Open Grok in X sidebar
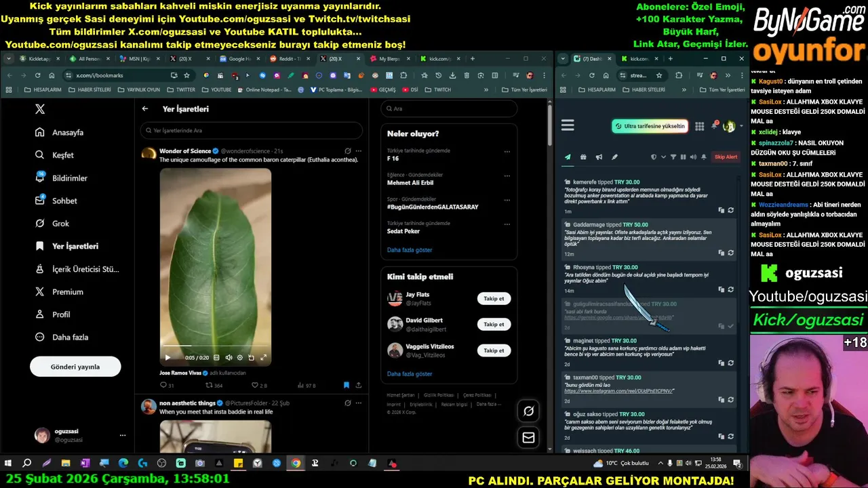 click(53, 224)
